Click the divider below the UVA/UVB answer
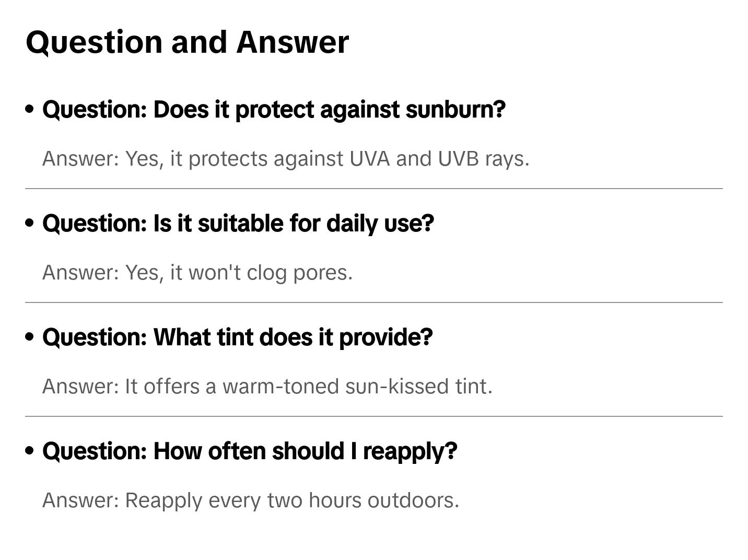Screen dimensions: 748x560 [373, 189]
